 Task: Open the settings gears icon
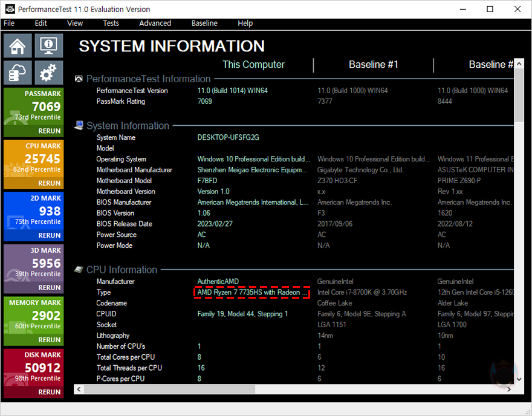pos(49,73)
